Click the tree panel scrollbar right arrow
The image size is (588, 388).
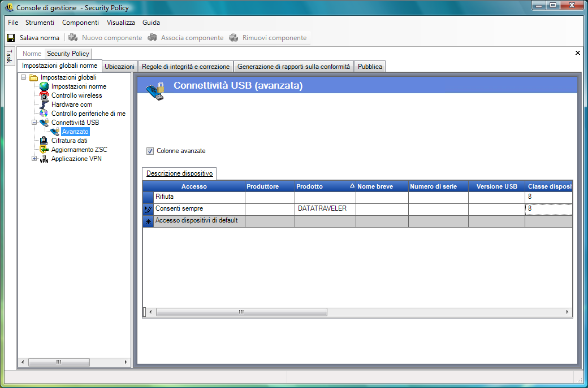tap(126, 362)
